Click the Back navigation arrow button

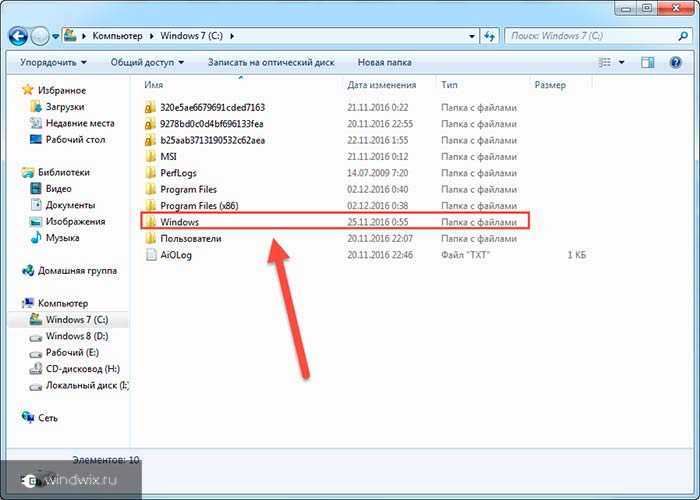pyautogui.click(x=18, y=36)
